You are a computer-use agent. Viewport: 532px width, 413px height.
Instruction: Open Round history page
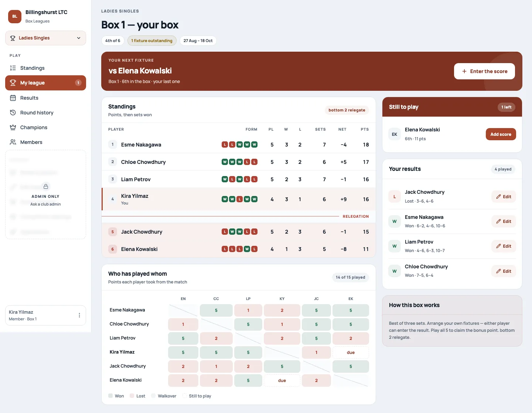45,113
